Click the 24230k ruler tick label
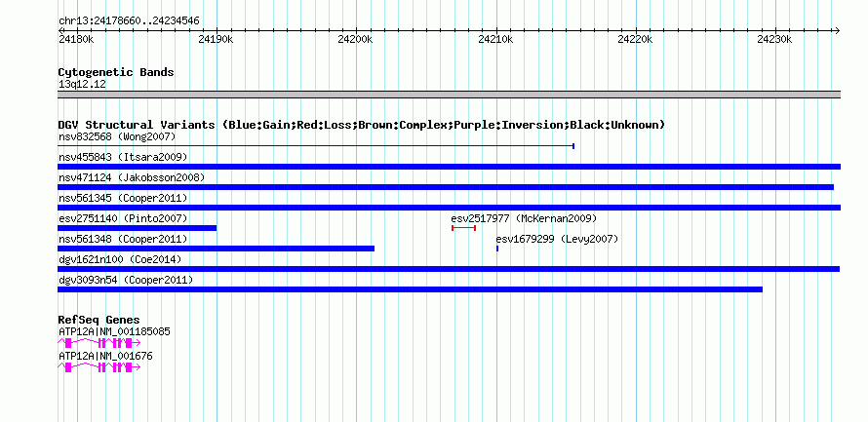The height and width of the screenshot is (422, 868). [x=774, y=40]
